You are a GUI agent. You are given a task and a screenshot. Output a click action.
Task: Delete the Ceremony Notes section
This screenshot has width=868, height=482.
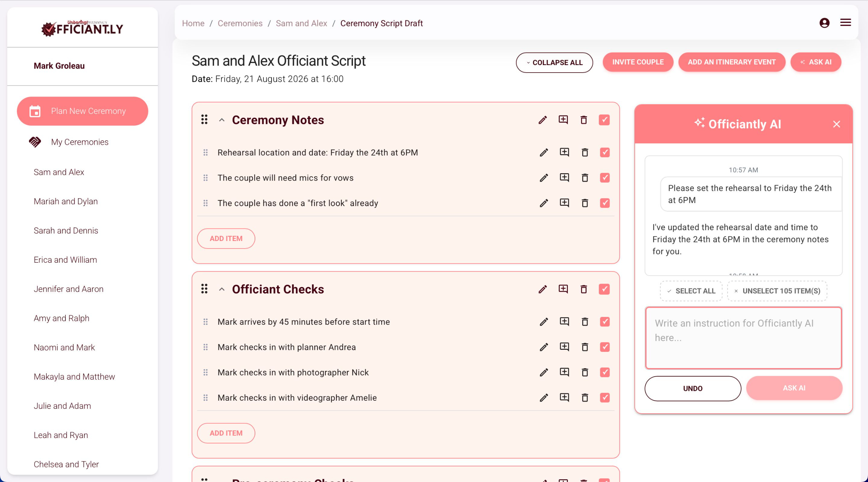pyautogui.click(x=584, y=120)
